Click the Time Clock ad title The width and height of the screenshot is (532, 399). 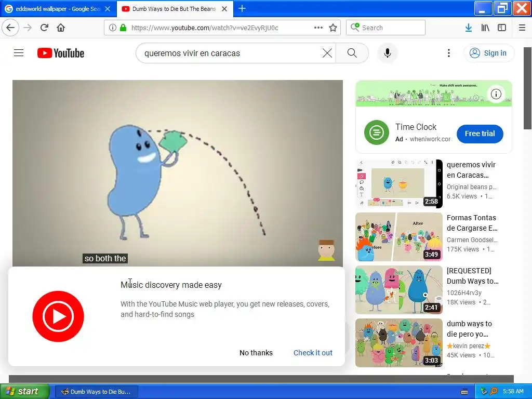416,127
